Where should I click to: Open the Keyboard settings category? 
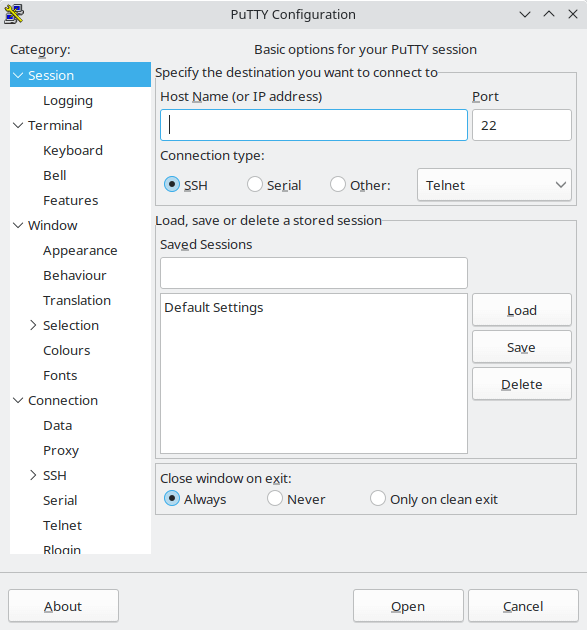tap(73, 150)
